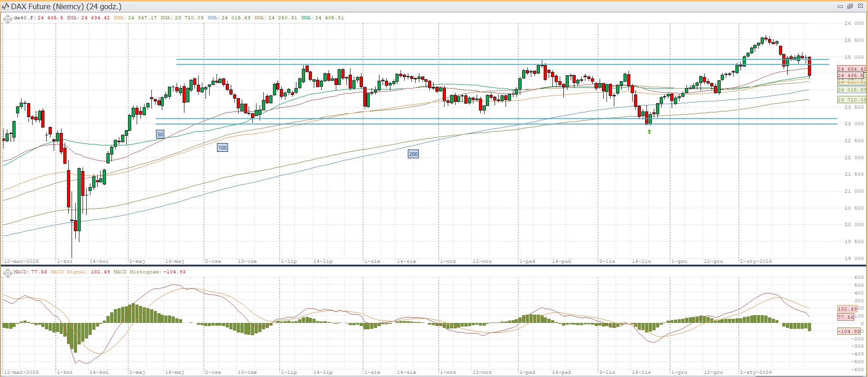Click the MACD Signal legend label
Screen dimensions: 868x377
click(68, 272)
